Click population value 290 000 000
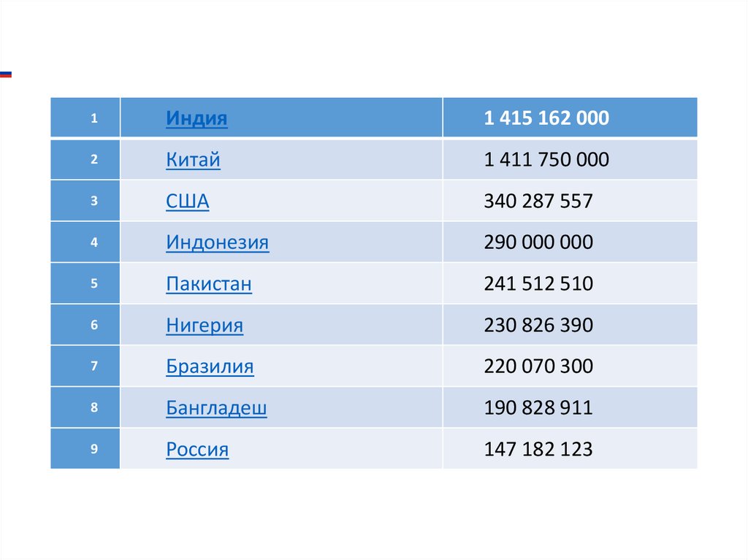 tap(538, 242)
